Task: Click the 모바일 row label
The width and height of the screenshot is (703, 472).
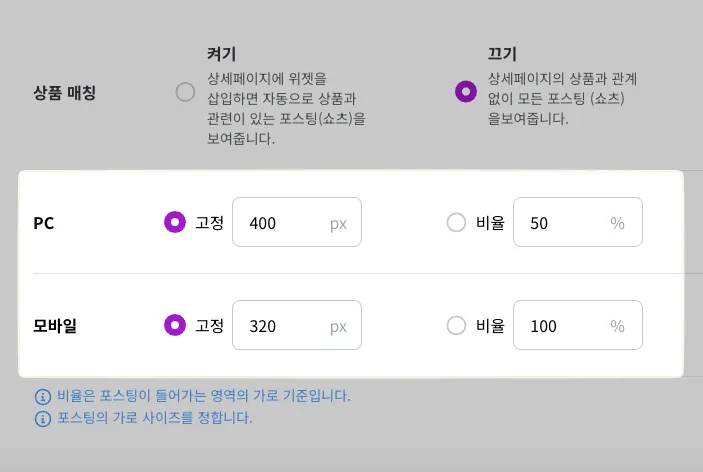Action: tap(55, 325)
